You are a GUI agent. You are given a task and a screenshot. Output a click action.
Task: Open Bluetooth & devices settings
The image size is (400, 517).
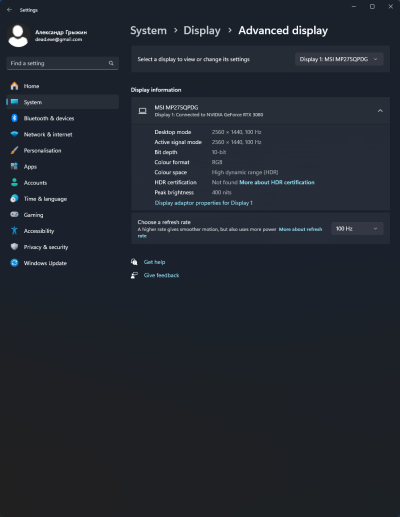[63, 118]
